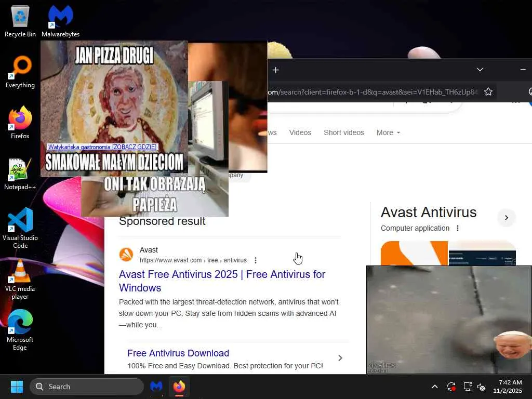The image size is (532, 399).
Task: Launch Microsoft Edge from the desktop
Action: tap(20, 330)
